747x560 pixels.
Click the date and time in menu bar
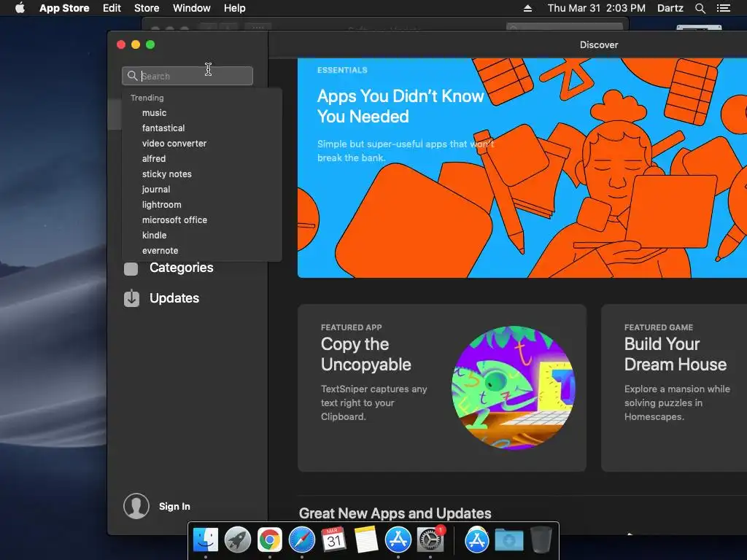[x=597, y=8]
